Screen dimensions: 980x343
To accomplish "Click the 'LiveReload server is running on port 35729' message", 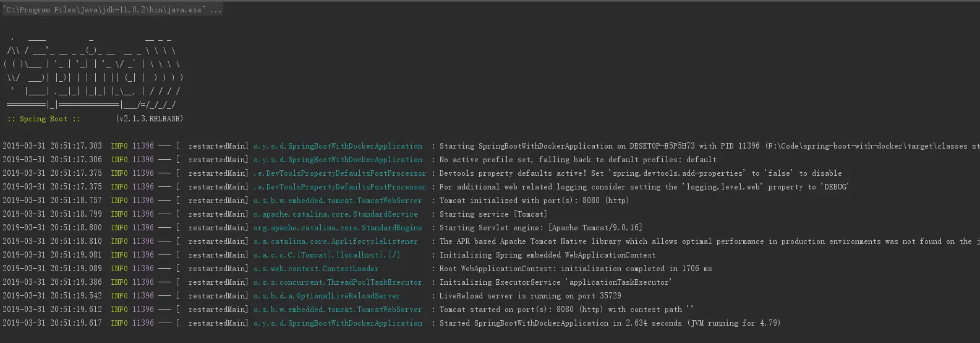I will point(530,296).
